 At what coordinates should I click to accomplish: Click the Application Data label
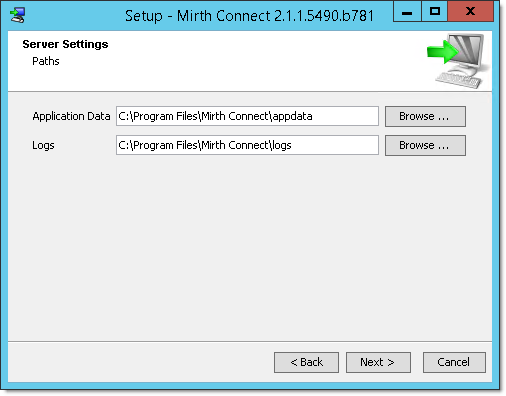pyautogui.click(x=71, y=116)
